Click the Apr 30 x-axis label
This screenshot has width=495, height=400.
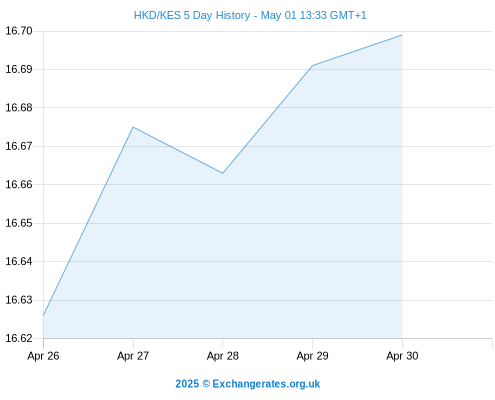click(x=402, y=356)
